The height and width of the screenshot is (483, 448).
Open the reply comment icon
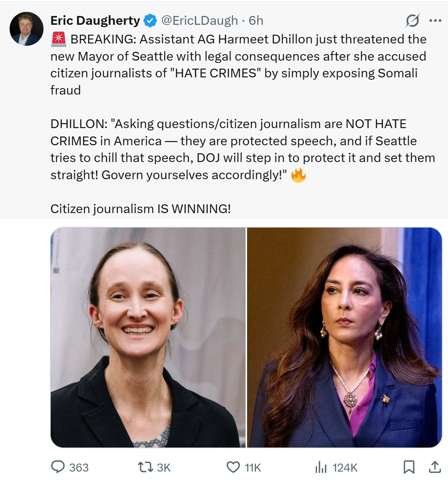tap(58, 467)
